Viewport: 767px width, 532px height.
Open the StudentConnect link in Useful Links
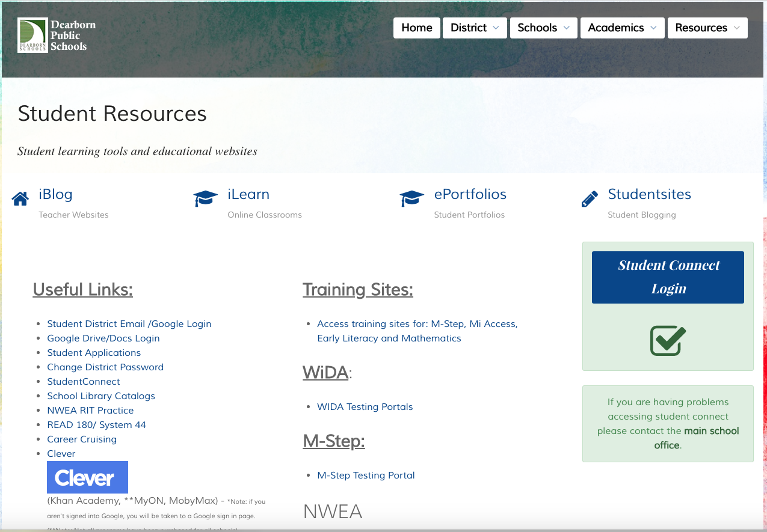(x=84, y=381)
